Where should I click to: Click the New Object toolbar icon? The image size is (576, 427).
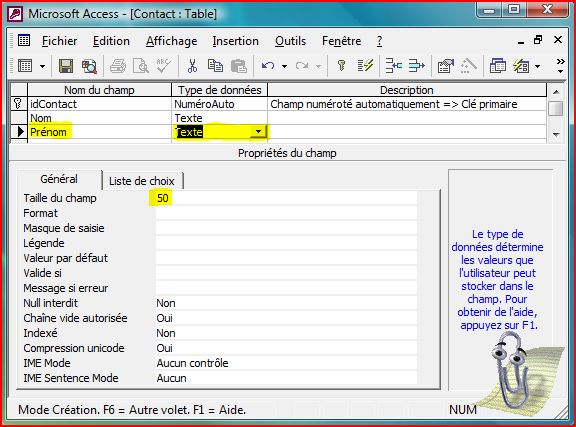tap(521, 67)
